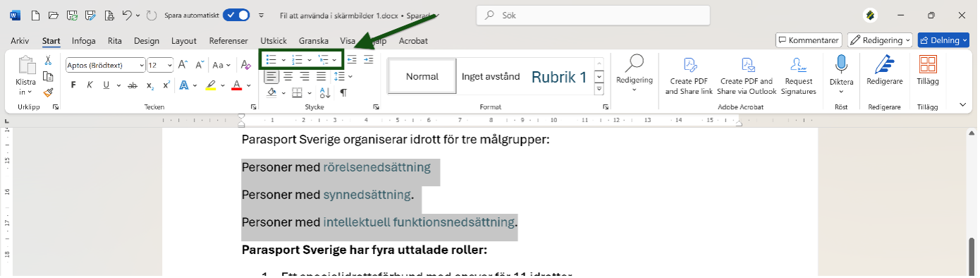Center the selected paragraphs
980x278 pixels.
pos(288,76)
